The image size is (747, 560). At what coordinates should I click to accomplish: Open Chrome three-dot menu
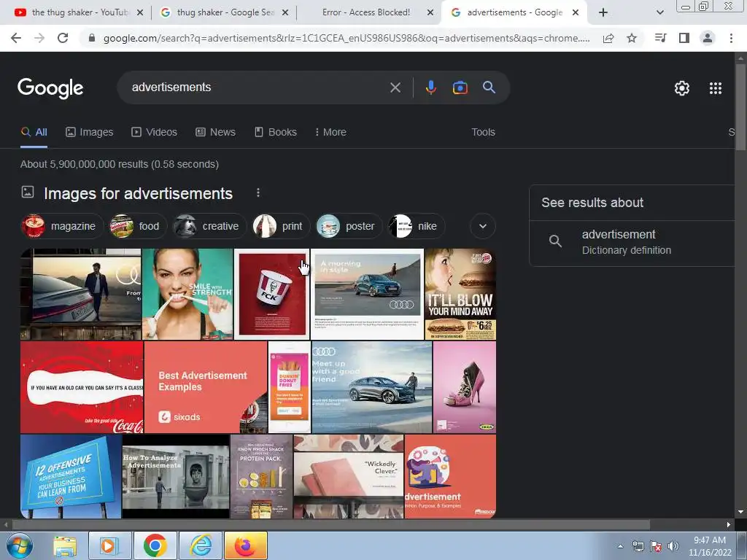(x=731, y=38)
